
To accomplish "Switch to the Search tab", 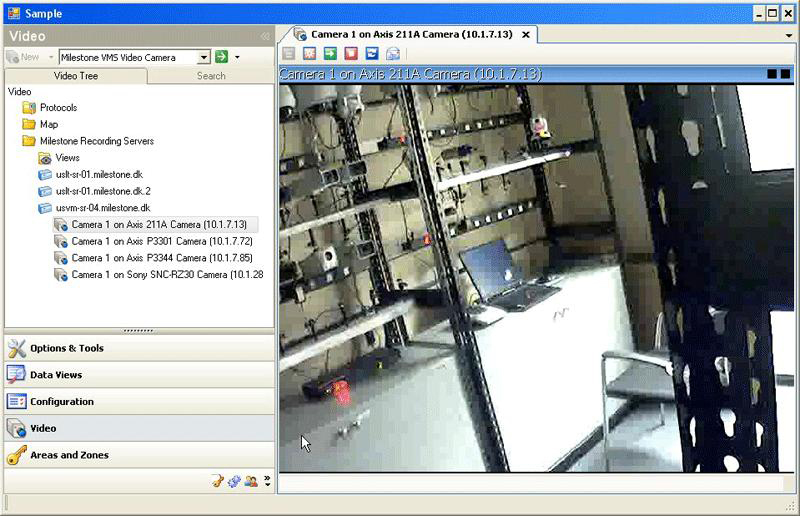I will tap(210, 76).
